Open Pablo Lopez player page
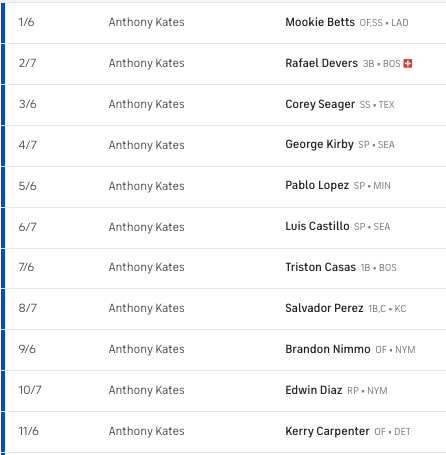Viewport: 446px width, 455px height. [x=317, y=185]
